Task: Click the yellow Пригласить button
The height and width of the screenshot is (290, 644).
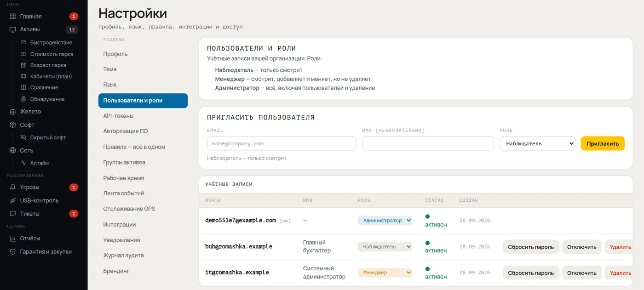Action: (x=603, y=143)
